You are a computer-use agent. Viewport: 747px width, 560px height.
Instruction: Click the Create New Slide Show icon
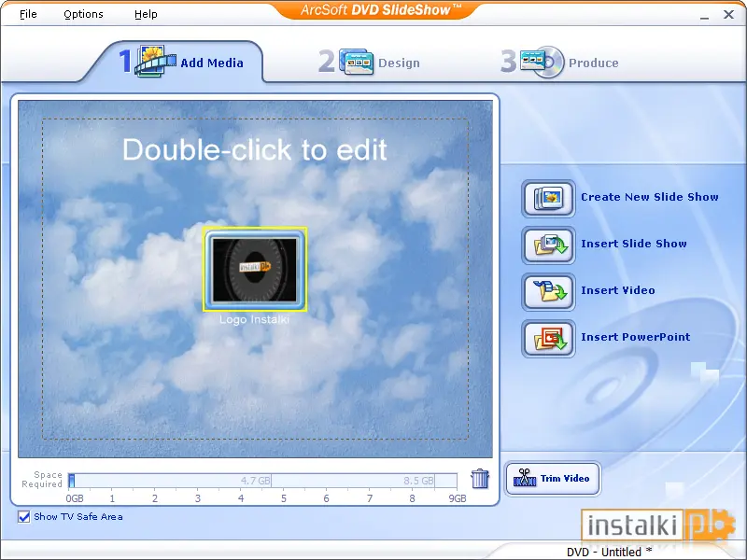(548, 198)
